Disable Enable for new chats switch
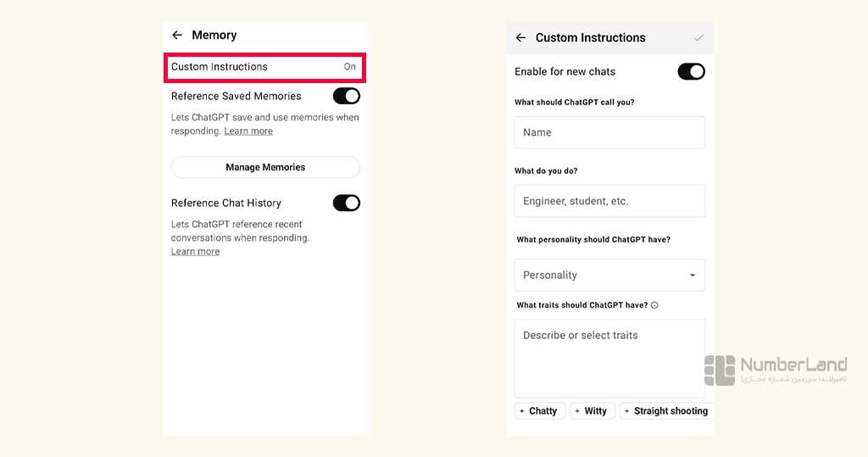Viewport: 868px width, 457px height. [x=692, y=71]
